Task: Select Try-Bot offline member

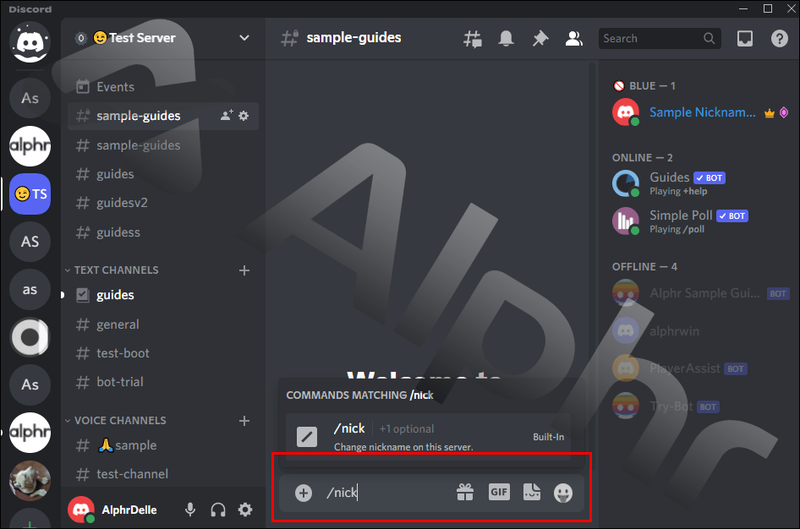Action: tap(700, 407)
